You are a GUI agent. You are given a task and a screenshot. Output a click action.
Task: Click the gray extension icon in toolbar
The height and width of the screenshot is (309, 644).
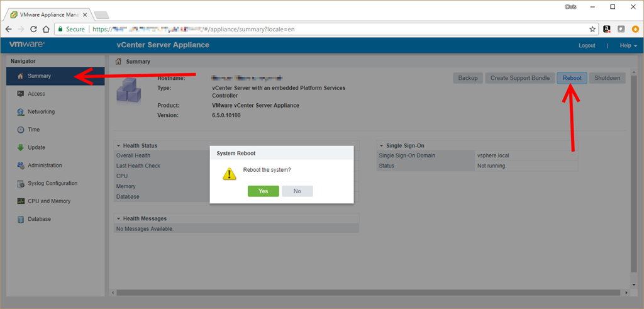[x=621, y=29]
